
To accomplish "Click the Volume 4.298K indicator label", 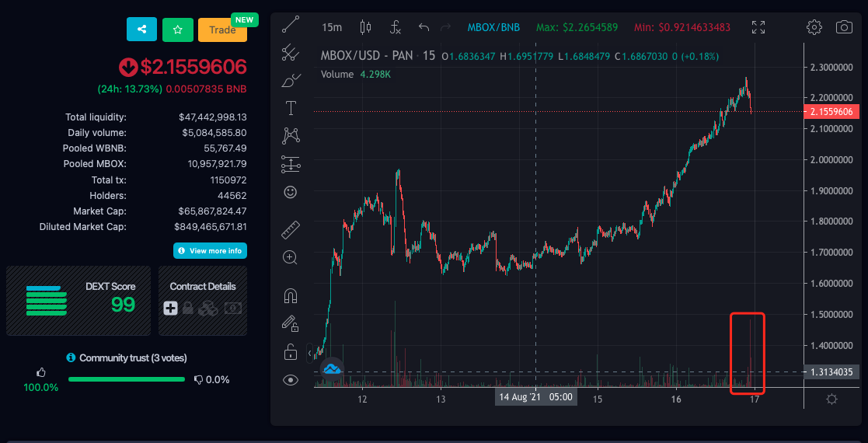I will [x=356, y=74].
